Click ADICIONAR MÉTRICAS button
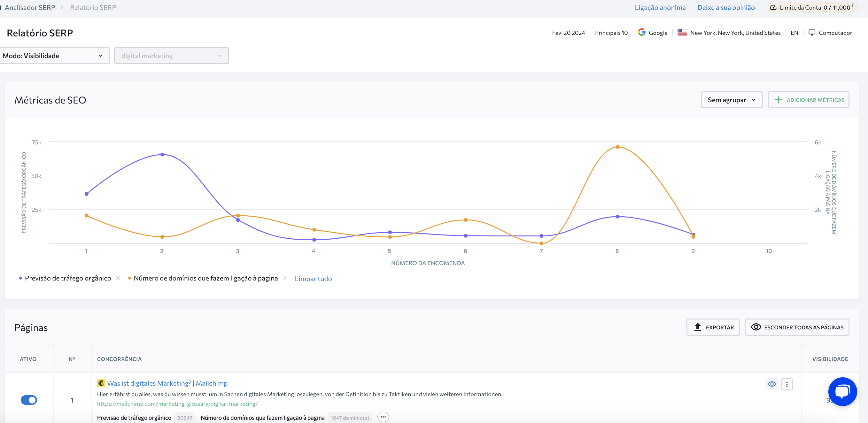 coord(808,100)
